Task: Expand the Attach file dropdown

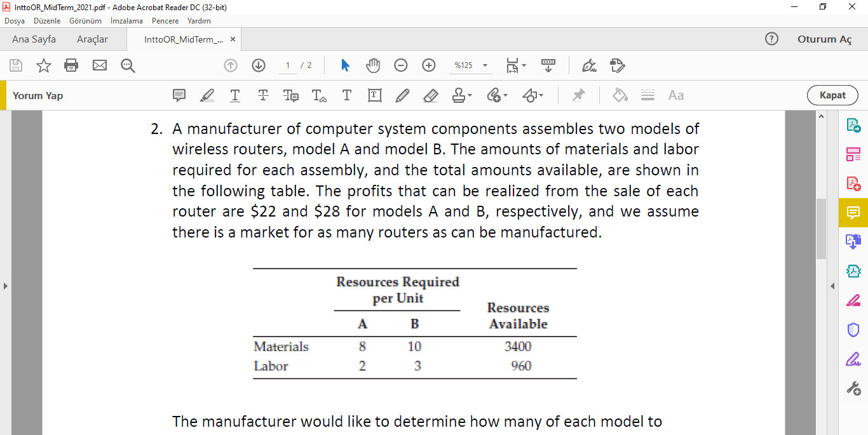Action: pos(504,95)
